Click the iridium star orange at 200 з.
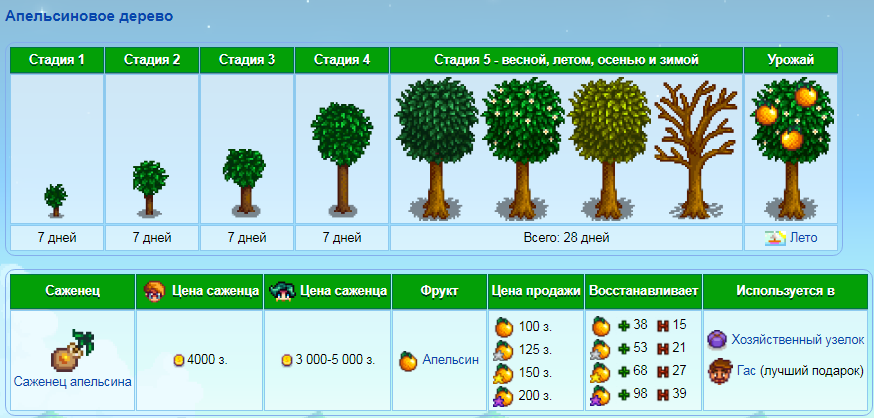 click(504, 396)
